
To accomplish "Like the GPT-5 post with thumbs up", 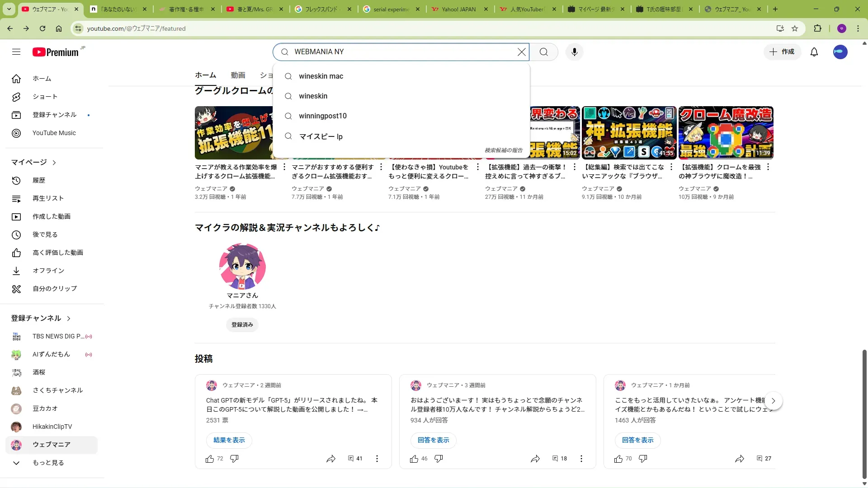I will pyautogui.click(x=210, y=459).
